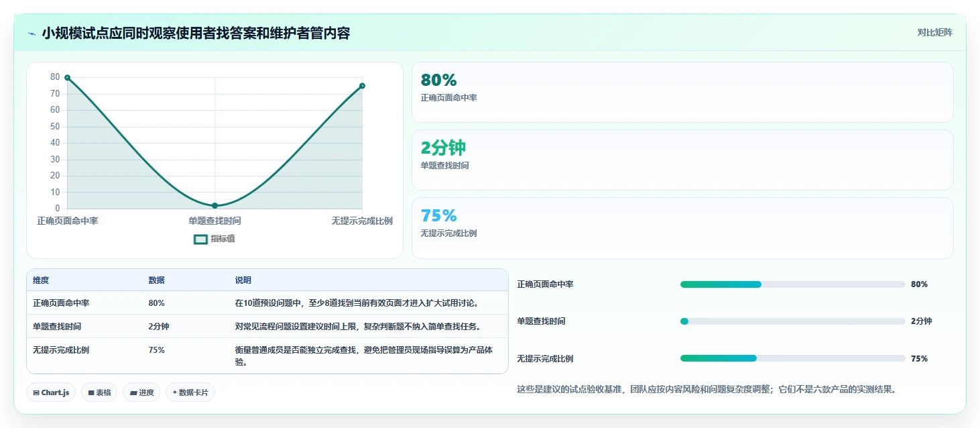Toggle the 指标值 legend swatch
Viewport: 980px width, 428px height.
click(x=200, y=239)
